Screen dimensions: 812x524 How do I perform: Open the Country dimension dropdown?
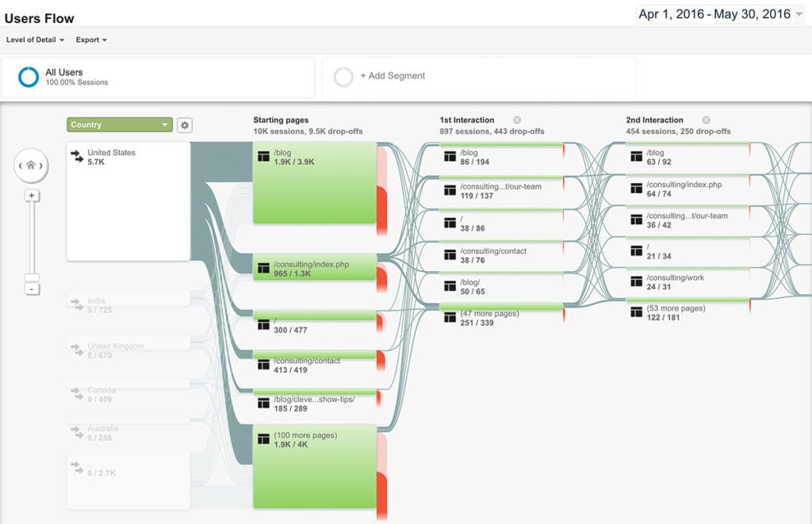point(119,124)
